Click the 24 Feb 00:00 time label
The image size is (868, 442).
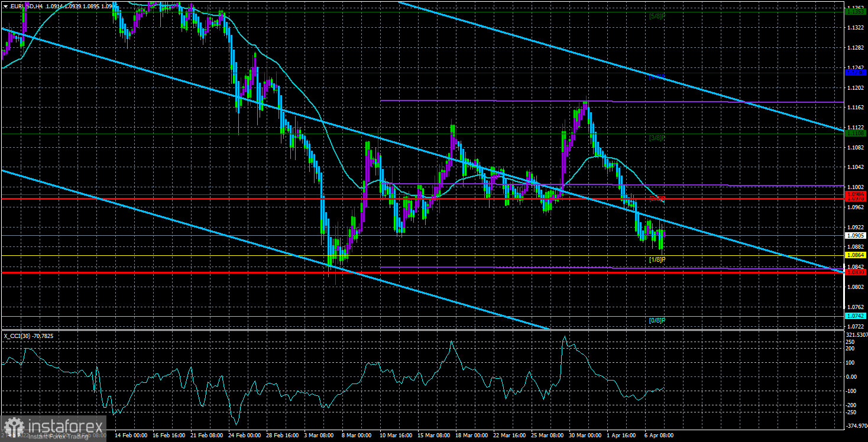point(244,435)
